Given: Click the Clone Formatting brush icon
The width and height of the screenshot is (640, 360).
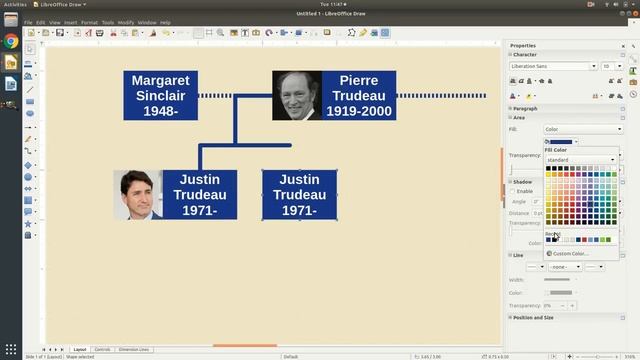Looking at the screenshot, I should coord(153,33).
